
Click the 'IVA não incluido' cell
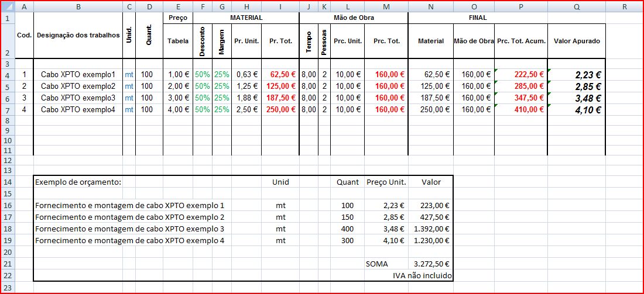(423, 275)
